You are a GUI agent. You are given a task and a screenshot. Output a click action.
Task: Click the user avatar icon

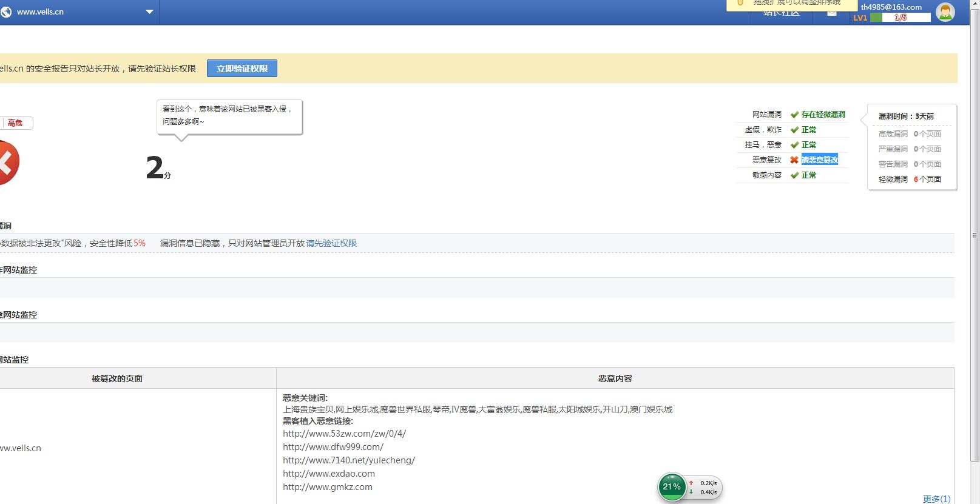coord(945,12)
